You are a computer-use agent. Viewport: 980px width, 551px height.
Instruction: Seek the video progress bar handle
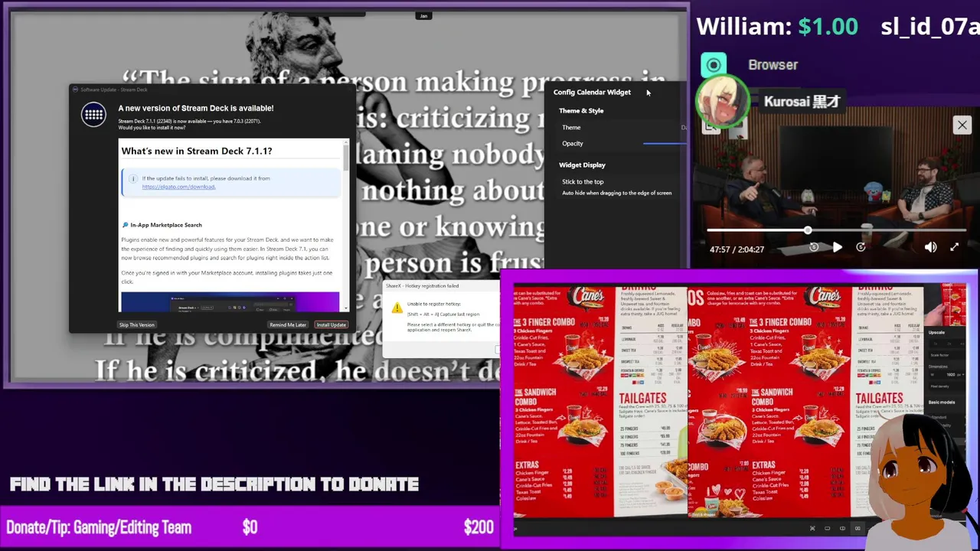(808, 230)
